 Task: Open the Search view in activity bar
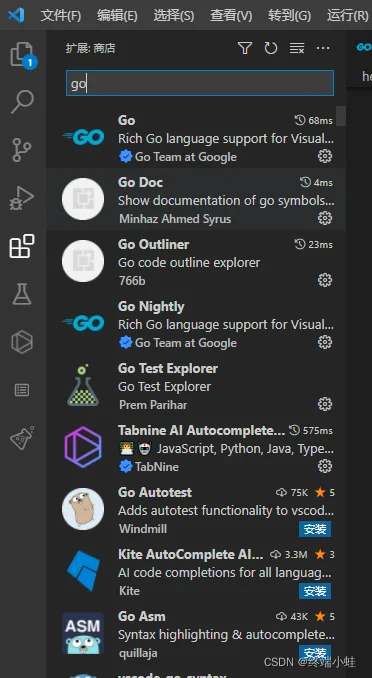point(22,102)
